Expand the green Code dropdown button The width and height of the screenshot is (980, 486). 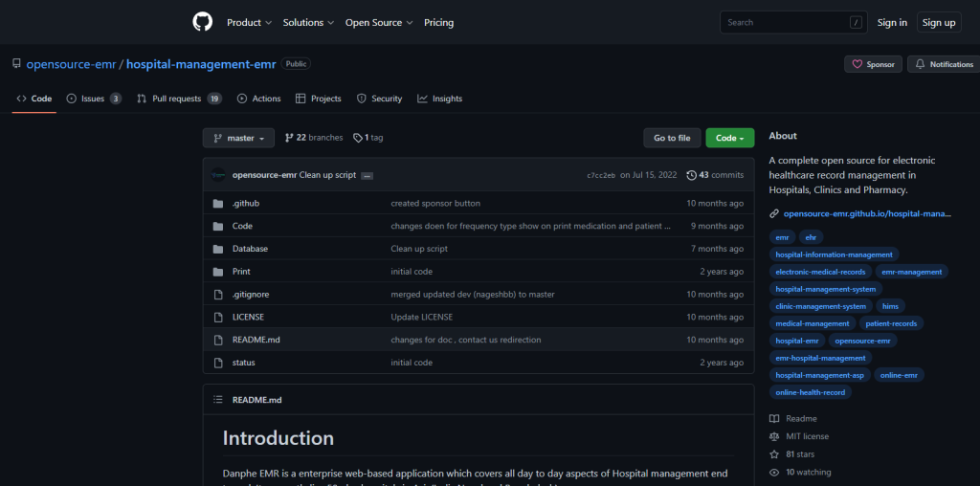click(x=730, y=138)
